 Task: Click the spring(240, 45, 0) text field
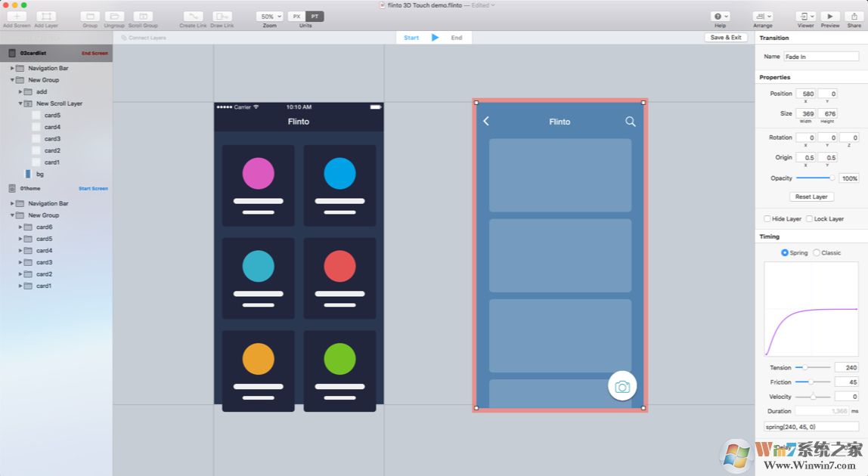coord(811,427)
